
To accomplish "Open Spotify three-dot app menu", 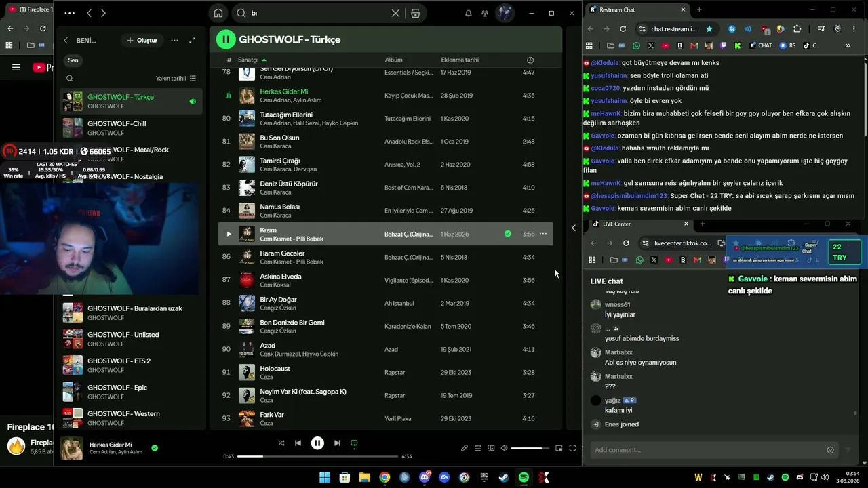I will 69,13.
